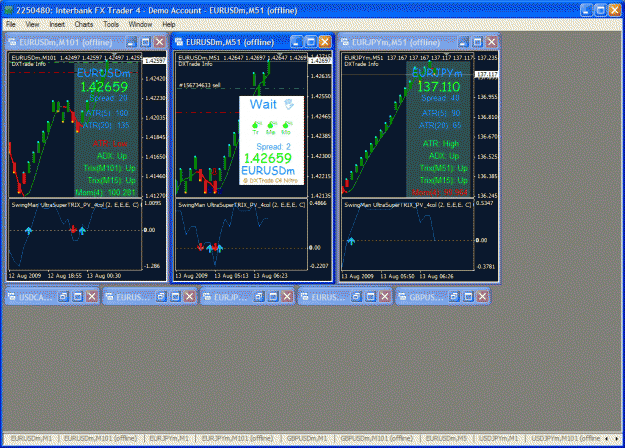Click the green Tr signal light
The height and width of the screenshot is (448, 625).
click(x=255, y=126)
